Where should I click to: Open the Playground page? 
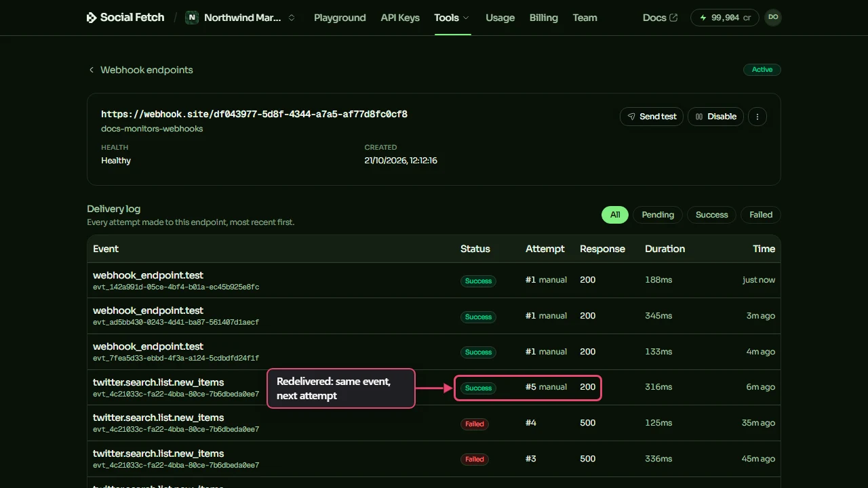pos(340,18)
